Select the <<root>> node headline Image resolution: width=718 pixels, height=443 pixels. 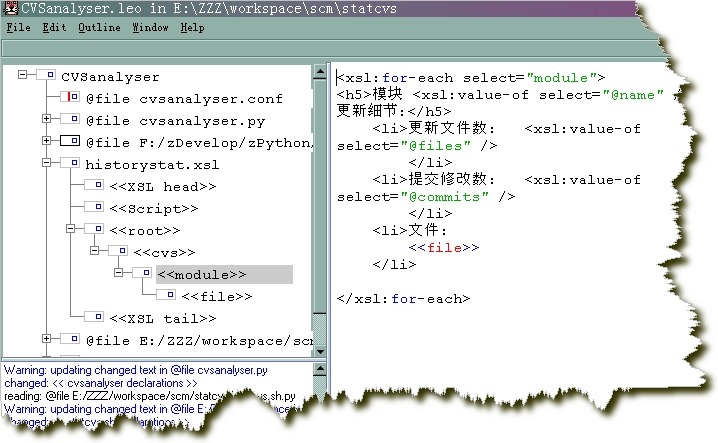(x=145, y=231)
